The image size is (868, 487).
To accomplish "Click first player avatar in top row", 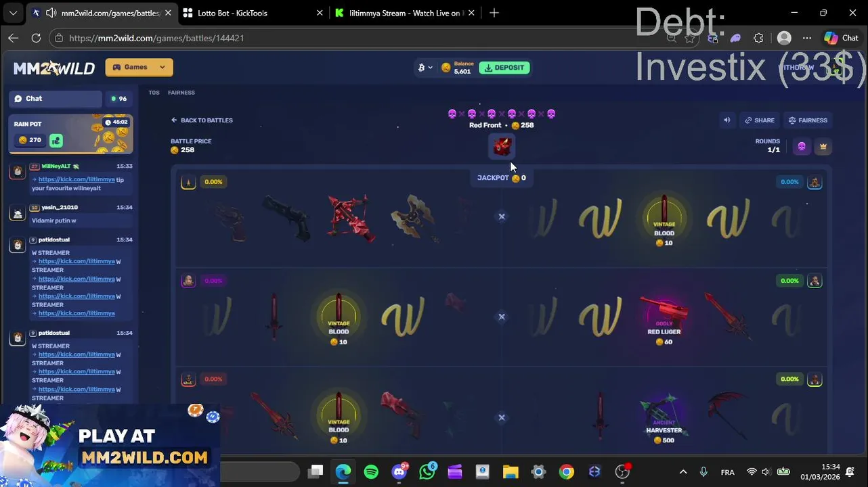I will pyautogui.click(x=188, y=182).
